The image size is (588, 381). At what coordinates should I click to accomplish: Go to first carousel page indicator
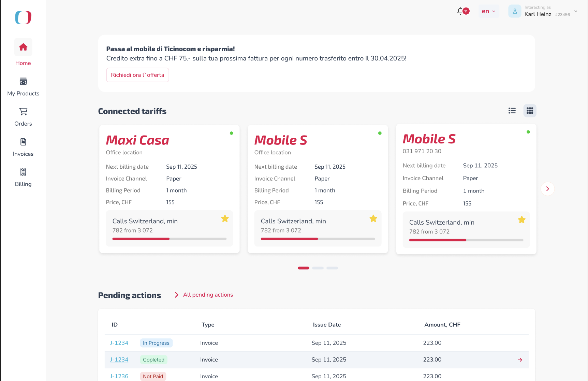click(303, 268)
